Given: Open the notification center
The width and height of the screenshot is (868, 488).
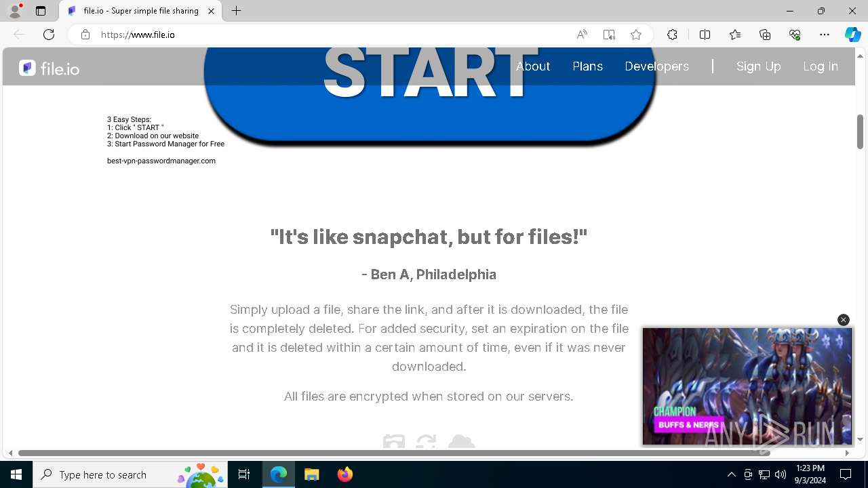Looking at the screenshot, I should pos(846,474).
